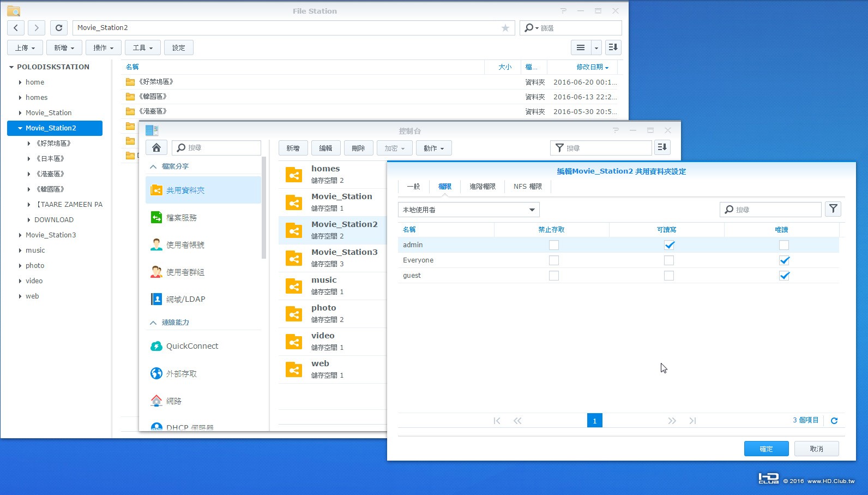
Task: Select the music shared folder
Action: coord(333,285)
